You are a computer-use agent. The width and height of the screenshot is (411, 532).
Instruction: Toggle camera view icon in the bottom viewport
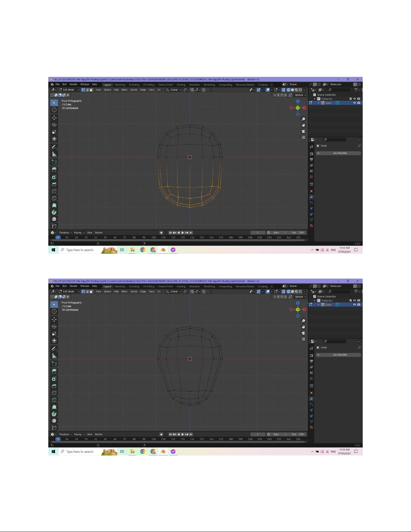point(303,333)
